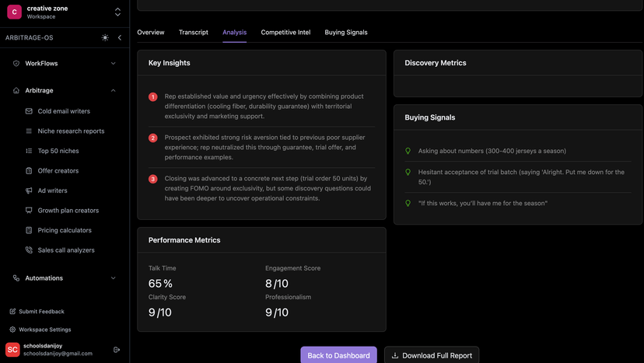Open Ad writers

[53, 190]
